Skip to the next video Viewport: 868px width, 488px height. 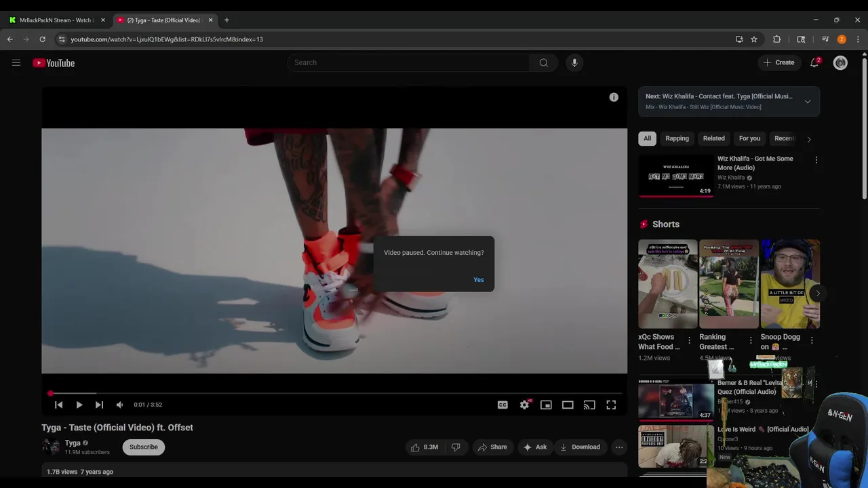tap(99, 405)
